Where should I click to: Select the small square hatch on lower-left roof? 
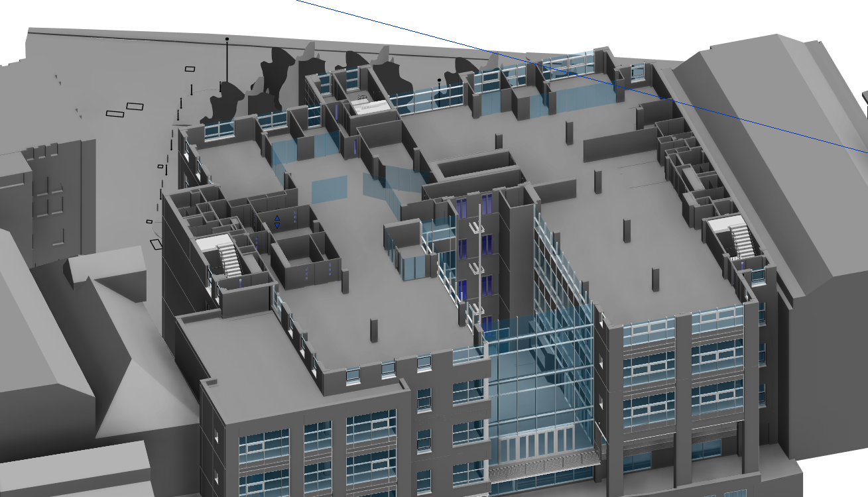[211, 382]
